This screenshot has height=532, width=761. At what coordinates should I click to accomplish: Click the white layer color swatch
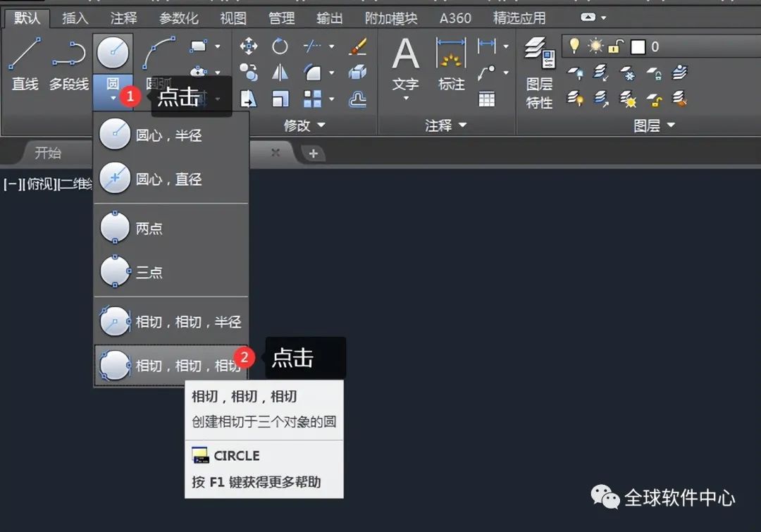[638, 46]
